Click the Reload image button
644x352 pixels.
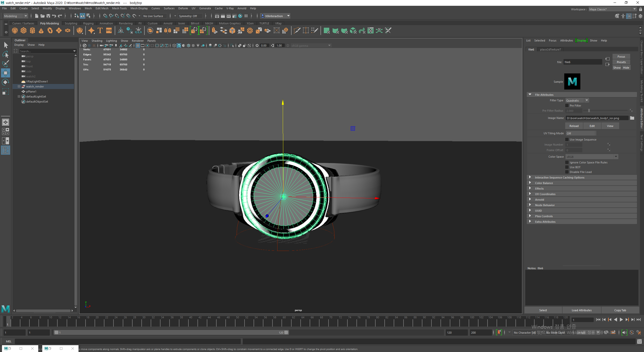[574, 126]
